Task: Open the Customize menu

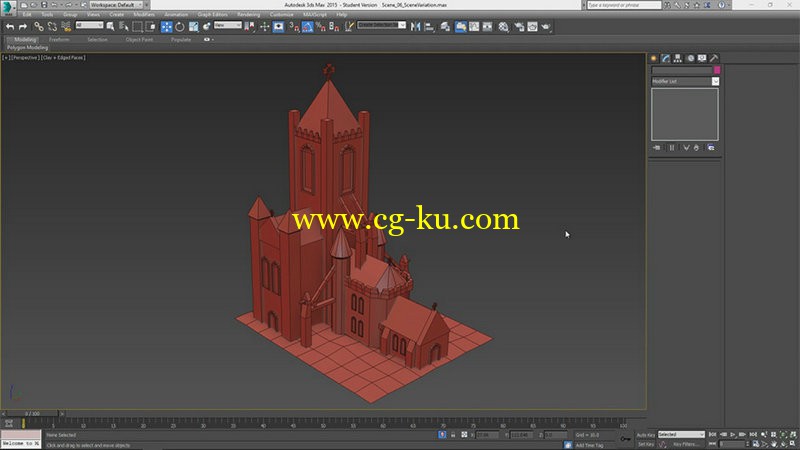Action: tap(282, 14)
